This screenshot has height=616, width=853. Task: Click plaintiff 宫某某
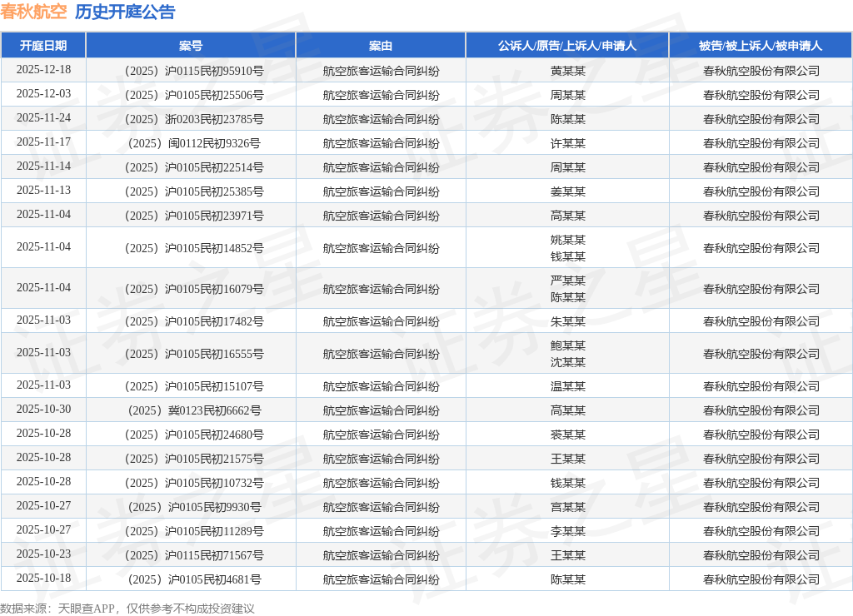[567, 507]
